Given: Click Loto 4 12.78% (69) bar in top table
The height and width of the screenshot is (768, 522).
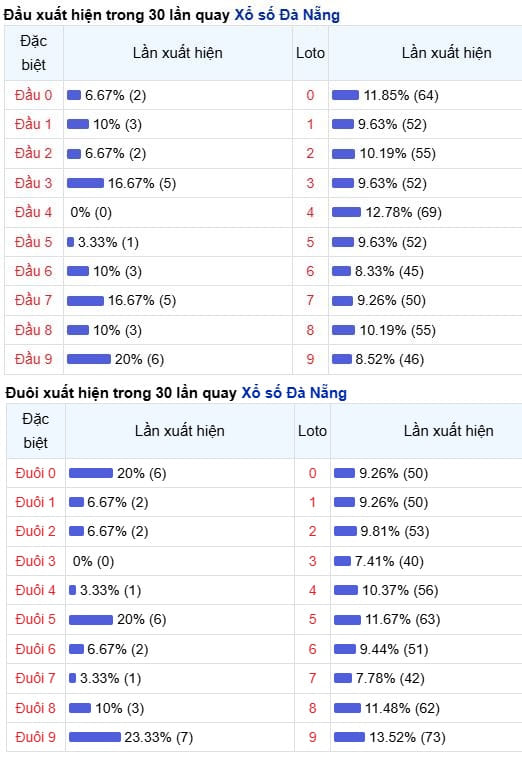Looking at the screenshot, I should tap(346, 212).
